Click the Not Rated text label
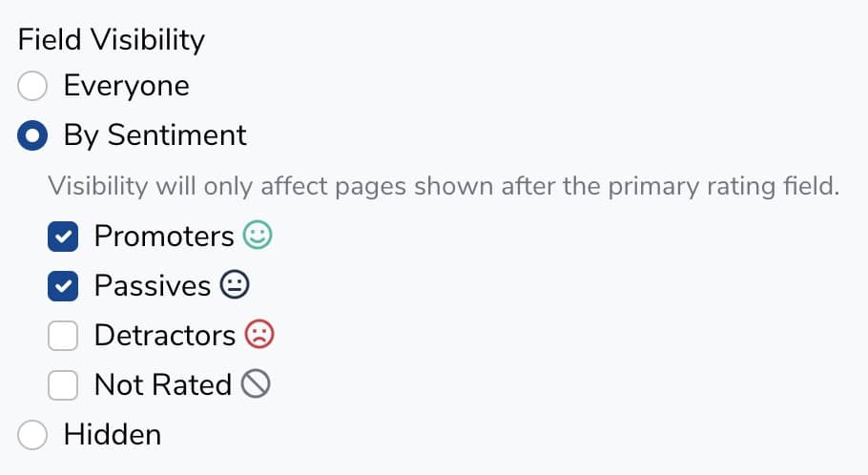The image size is (868, 475). tap(162, 384)
